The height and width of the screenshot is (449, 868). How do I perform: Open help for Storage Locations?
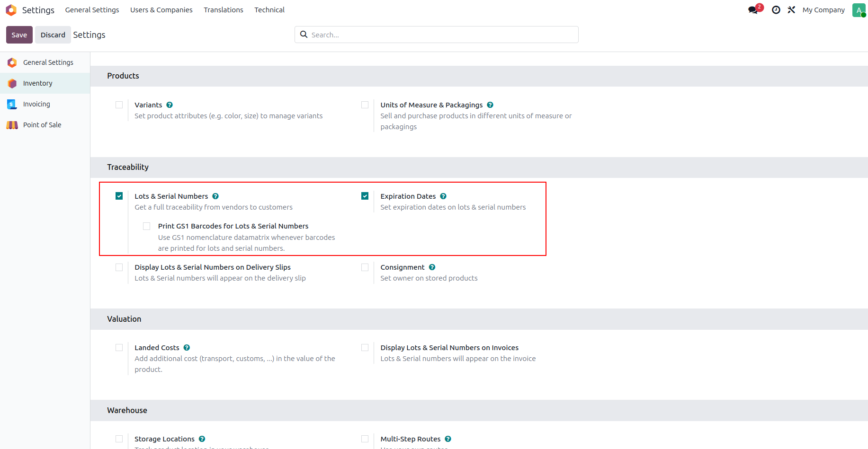[202, 439]
